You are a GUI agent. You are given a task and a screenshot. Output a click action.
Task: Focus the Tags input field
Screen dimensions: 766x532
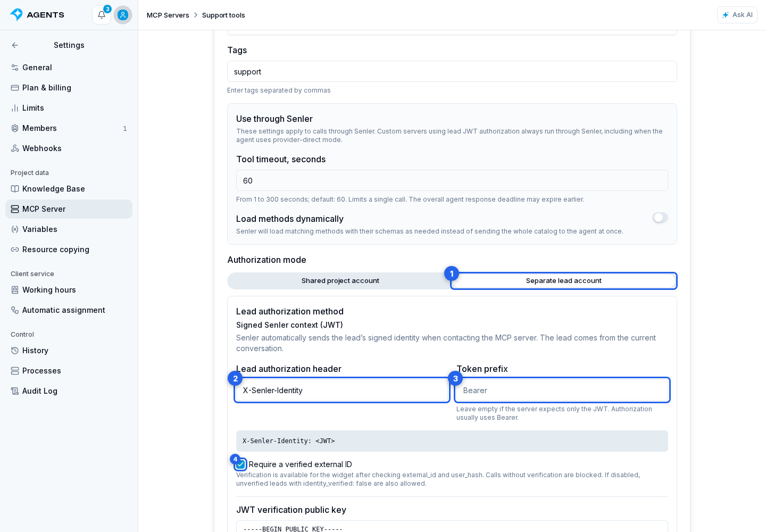[452, 71]
